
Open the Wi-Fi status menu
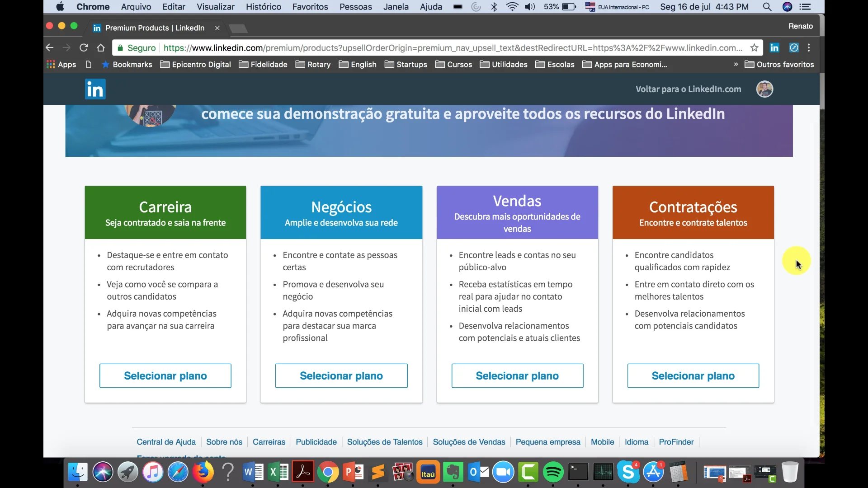[x=512, y=7]
